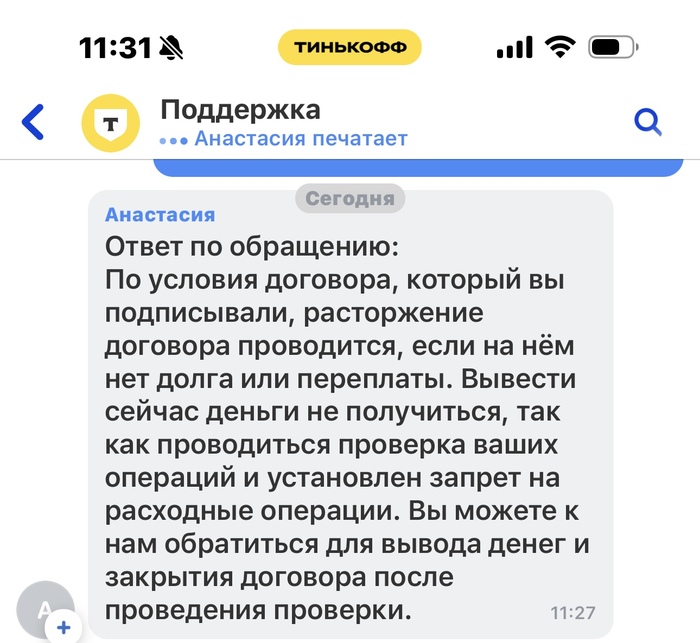Tap the yellow Tinkoff shield avatar

tap(111, 123)
